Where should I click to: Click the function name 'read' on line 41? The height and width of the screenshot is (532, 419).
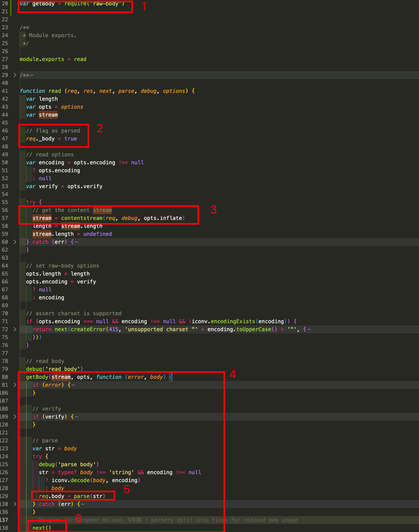point(55,91)
